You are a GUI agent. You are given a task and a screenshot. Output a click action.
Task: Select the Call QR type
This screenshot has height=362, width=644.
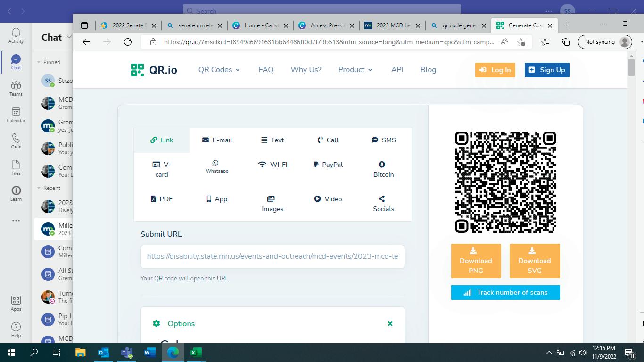click(x=328, y=140)
